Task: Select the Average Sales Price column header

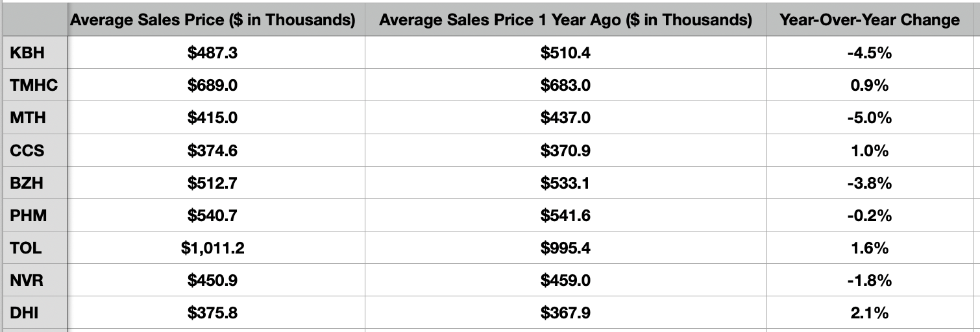Action: click(x=213, y=20)
